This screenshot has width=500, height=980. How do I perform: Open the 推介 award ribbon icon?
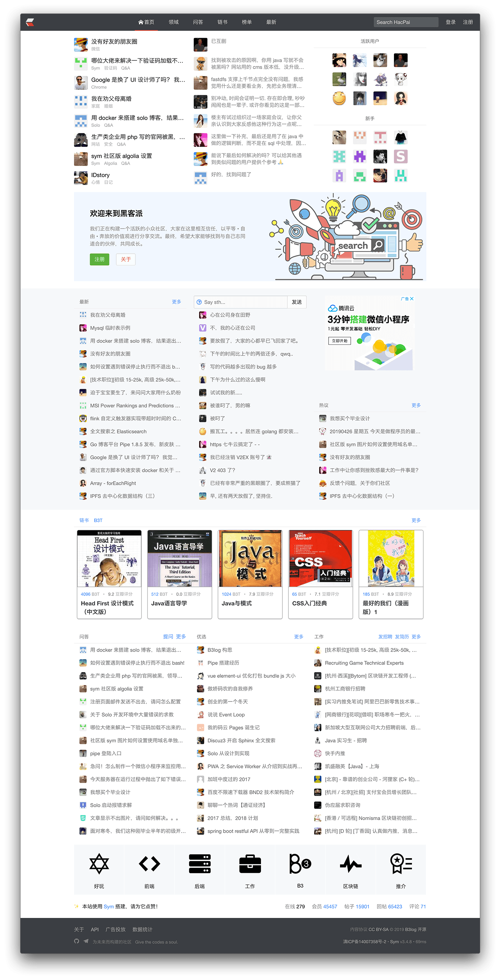401,864
